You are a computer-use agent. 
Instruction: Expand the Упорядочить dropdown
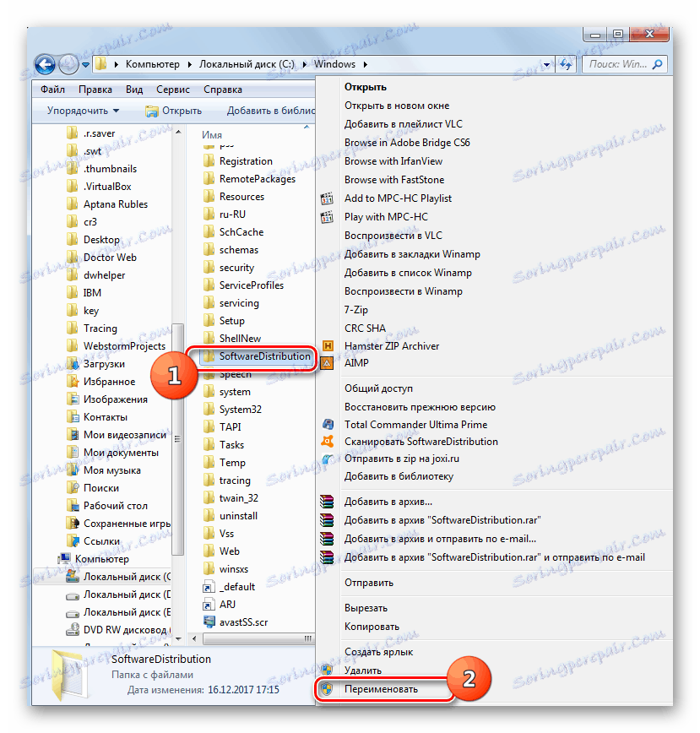coord(83,111)
